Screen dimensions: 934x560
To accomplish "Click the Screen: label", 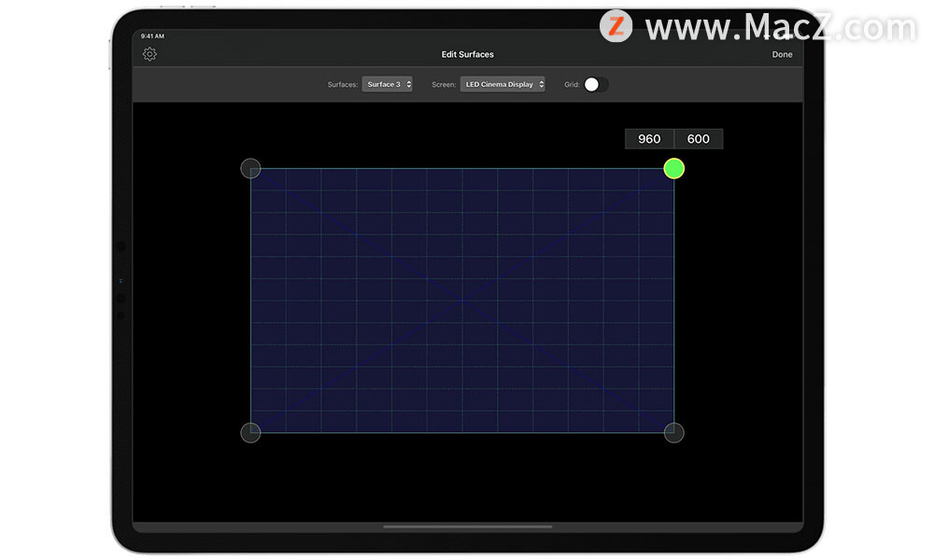I will (444, 85).
